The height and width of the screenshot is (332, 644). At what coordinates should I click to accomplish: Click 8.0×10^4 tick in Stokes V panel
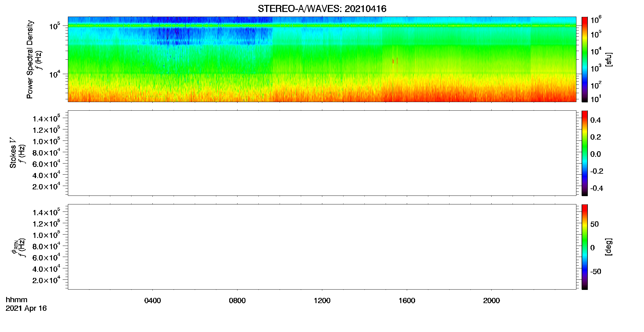(46, 152)
